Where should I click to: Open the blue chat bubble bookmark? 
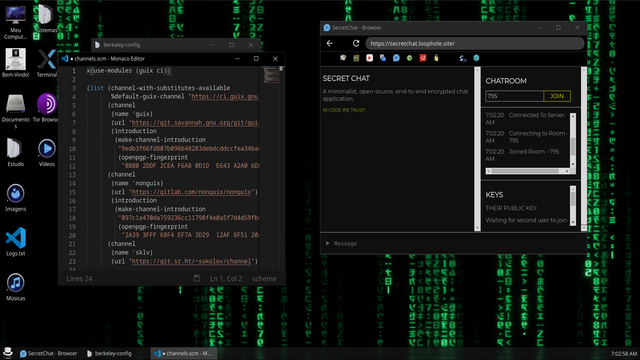tap(396, 58)
